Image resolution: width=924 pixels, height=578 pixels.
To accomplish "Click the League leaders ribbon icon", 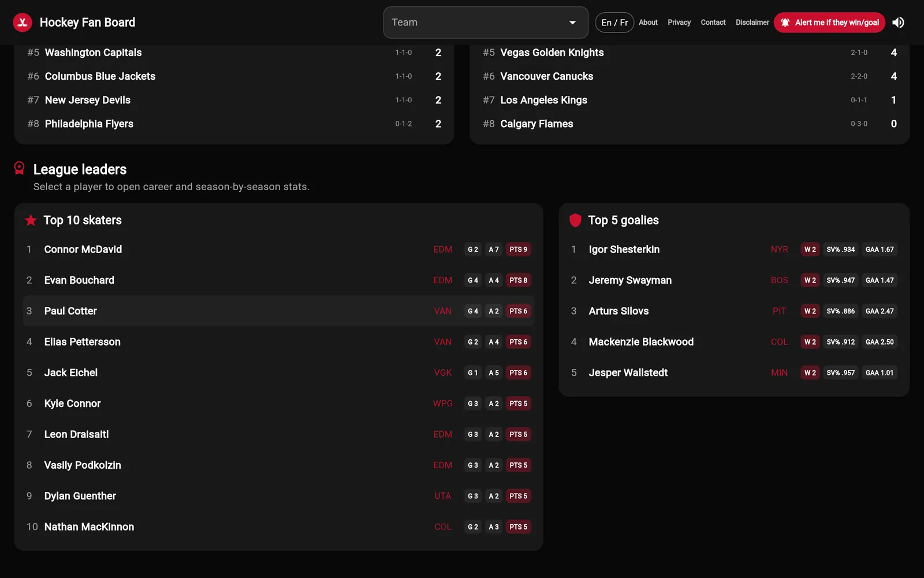I will coord(19,168).
